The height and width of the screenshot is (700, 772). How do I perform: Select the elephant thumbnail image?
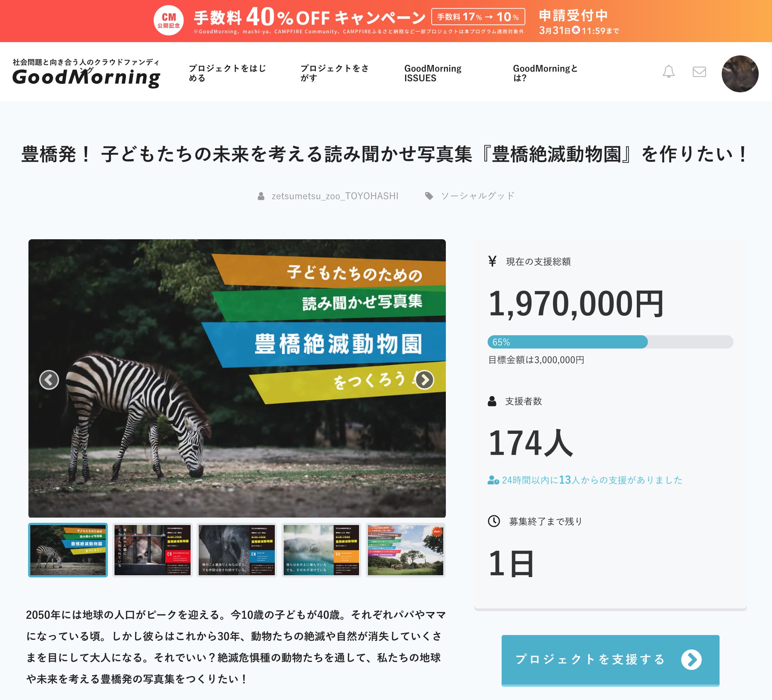point(237,550)
